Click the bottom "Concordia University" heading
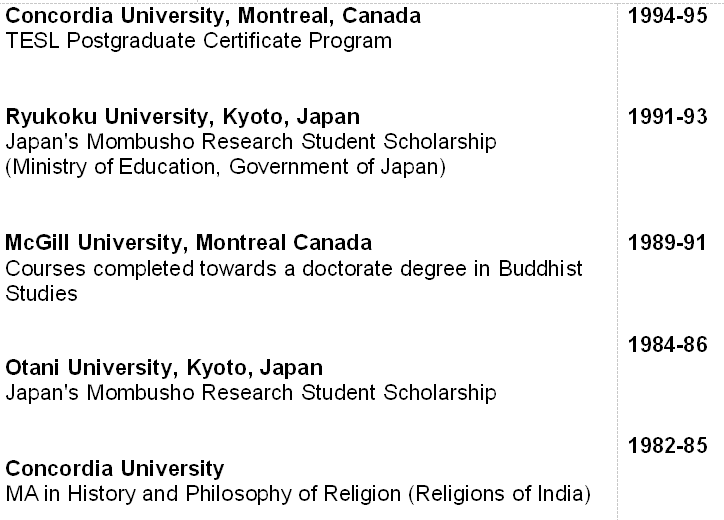This screenshot has height=520, width=724. [x=115, y=469]
